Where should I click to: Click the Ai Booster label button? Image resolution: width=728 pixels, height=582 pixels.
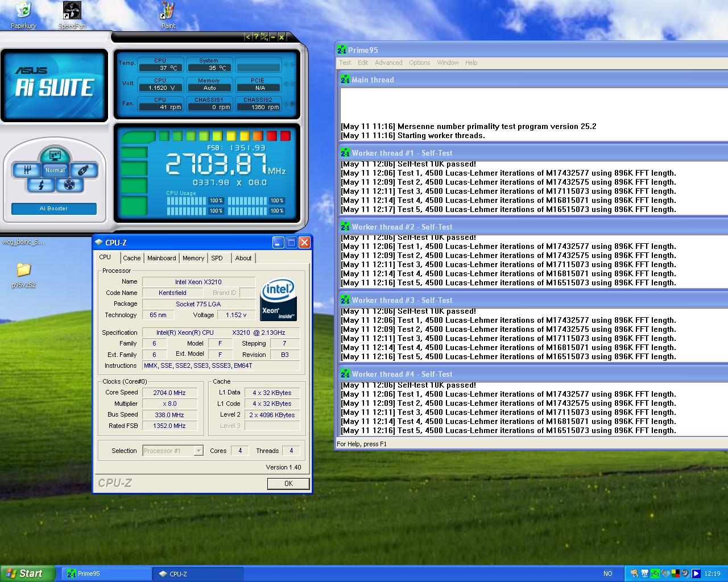pos(54,209)
